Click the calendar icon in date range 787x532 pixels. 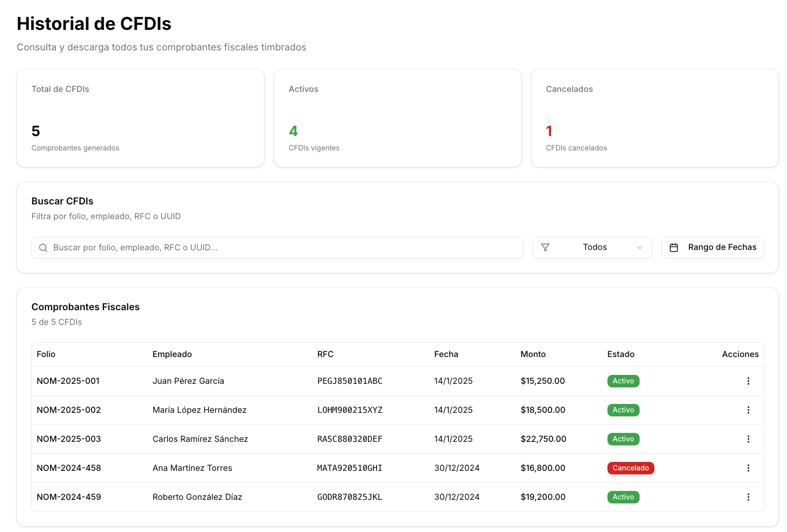tap(674, 248)
